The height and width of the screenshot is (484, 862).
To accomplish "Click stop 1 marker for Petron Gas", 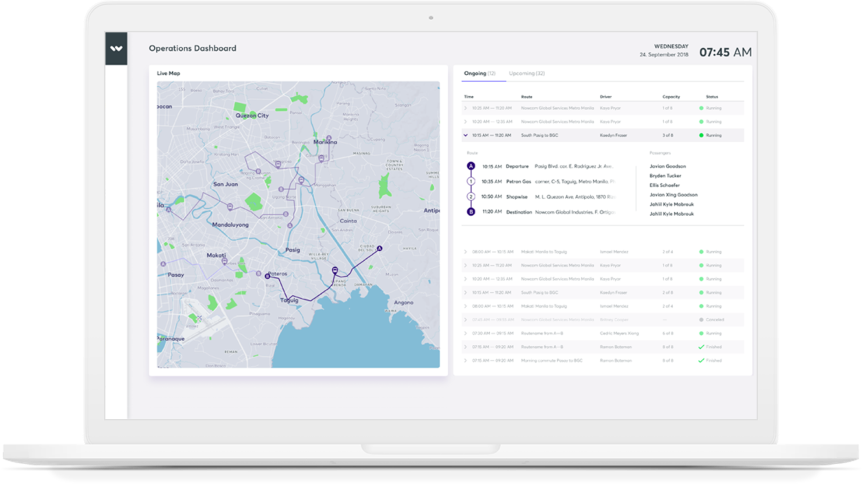I will pos(471,181).
